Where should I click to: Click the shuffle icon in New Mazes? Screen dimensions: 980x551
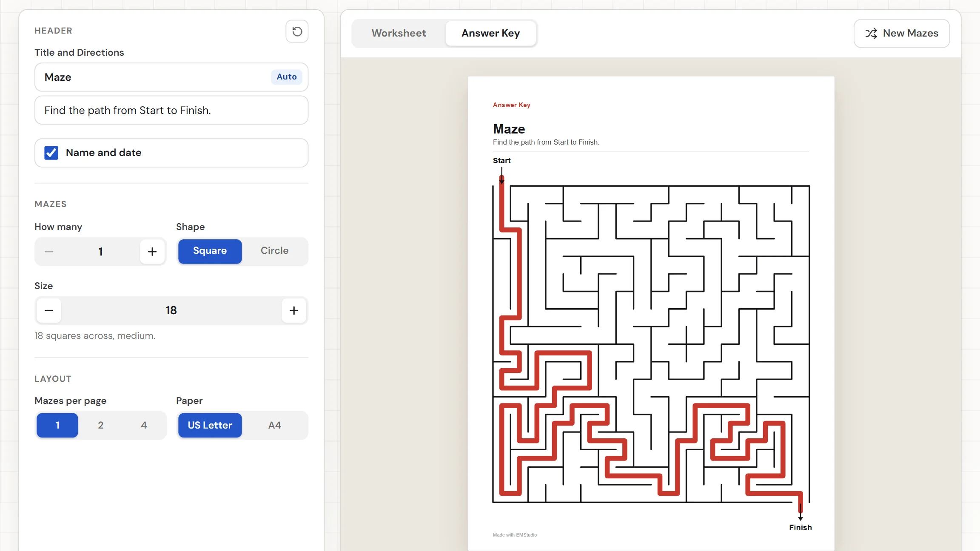[x=871, y=33]
